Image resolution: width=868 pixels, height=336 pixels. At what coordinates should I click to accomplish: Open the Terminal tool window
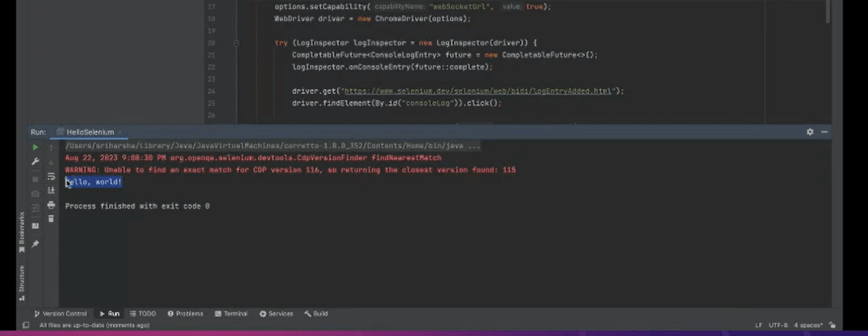[232, 313]
